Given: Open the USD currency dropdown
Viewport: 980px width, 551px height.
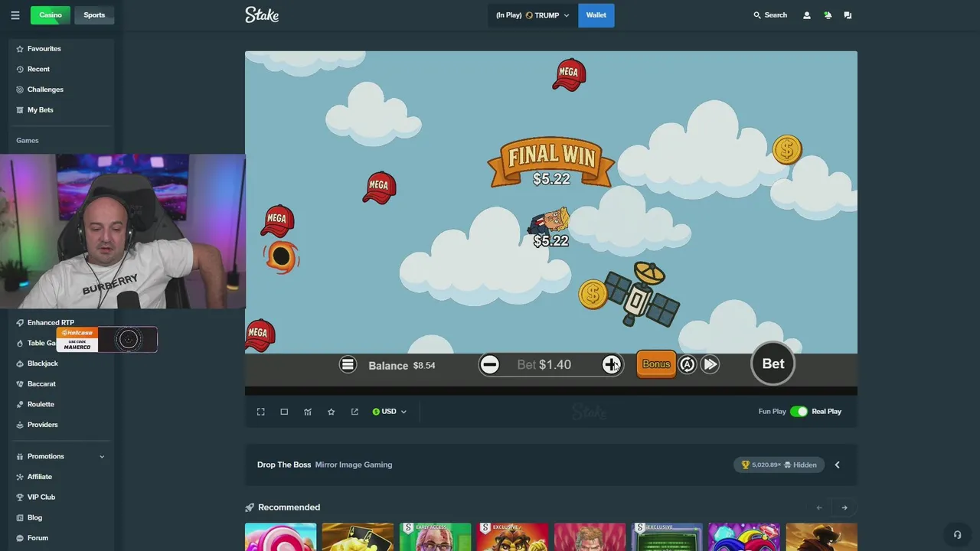Looking at the screenshot, I should [389, 412].
